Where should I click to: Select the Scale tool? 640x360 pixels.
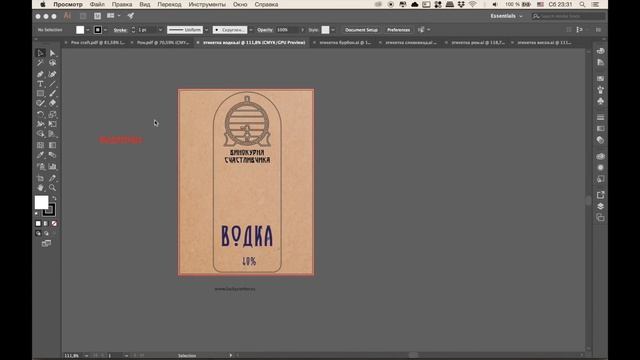point(52,114)
